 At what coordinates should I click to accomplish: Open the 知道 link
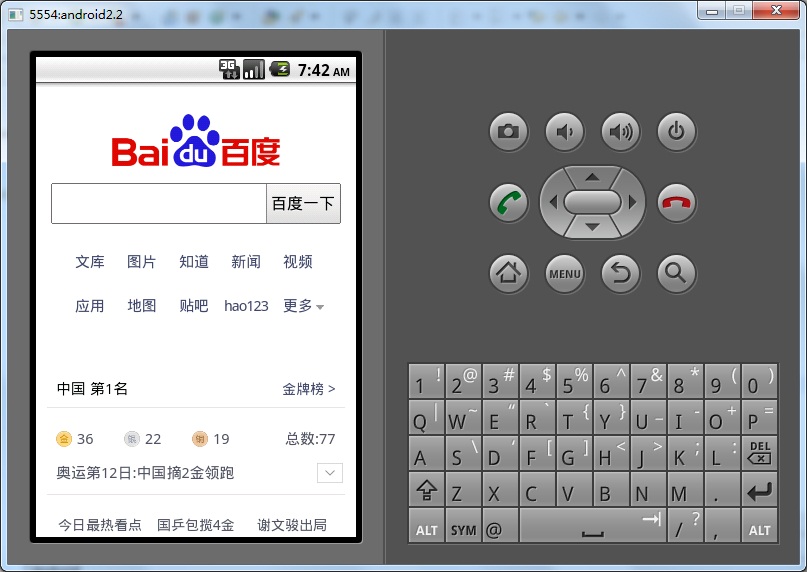tap(194, 262)
